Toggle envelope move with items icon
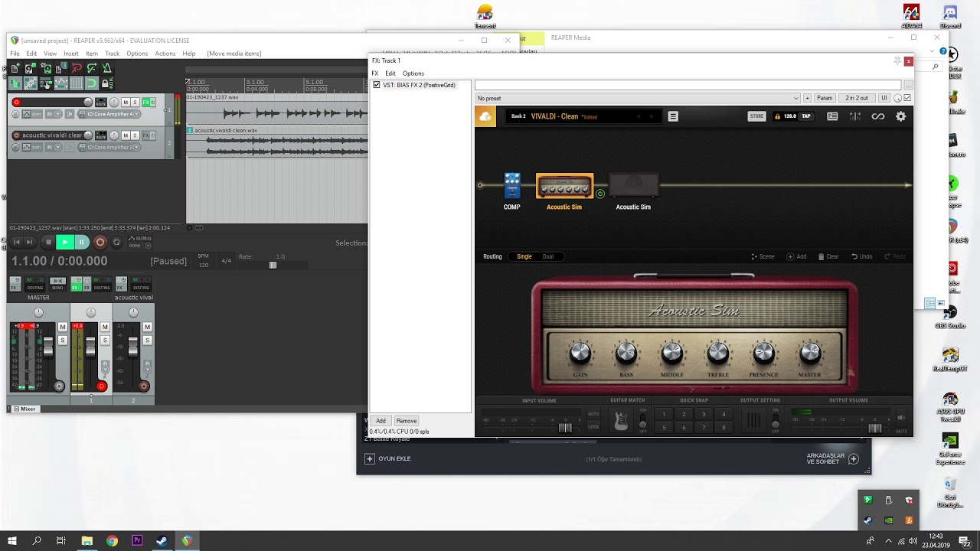The image size is (980, 551). [x=61, y=83]
